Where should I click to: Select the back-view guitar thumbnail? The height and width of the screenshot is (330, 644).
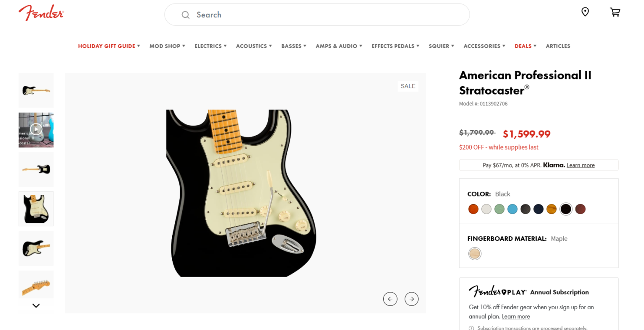point(36,169)
